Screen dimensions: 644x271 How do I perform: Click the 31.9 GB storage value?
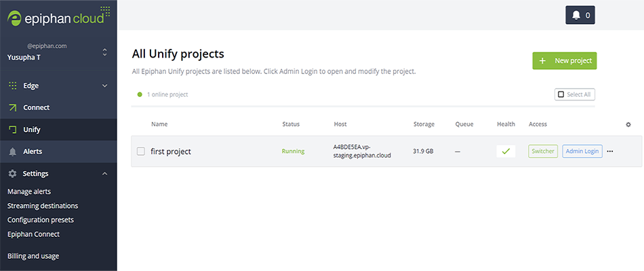coord(423,151)
